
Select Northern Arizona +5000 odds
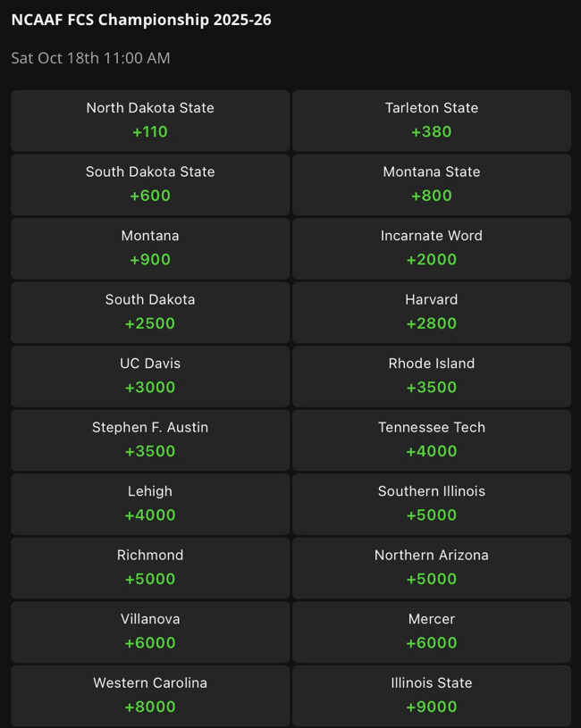(432, 567)
